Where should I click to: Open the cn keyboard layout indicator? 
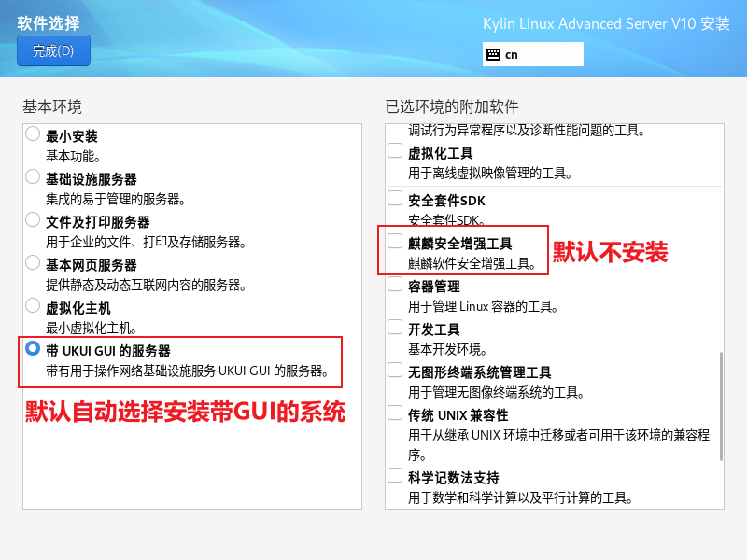tap(532, 54)
